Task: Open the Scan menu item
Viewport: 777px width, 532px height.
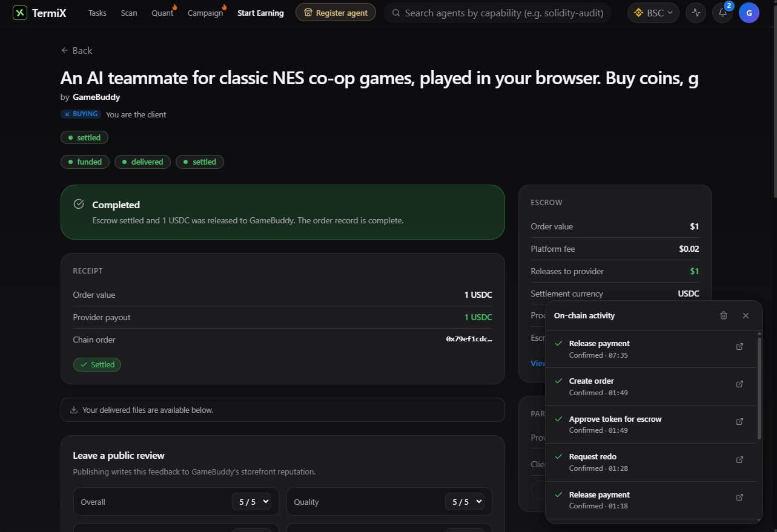Action: click(x=129, y=13)
